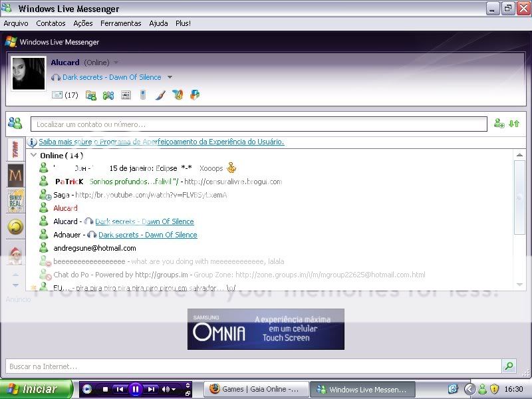
Task: Change appearance with the paintbrush icon
Action: [x=160, y=94]
